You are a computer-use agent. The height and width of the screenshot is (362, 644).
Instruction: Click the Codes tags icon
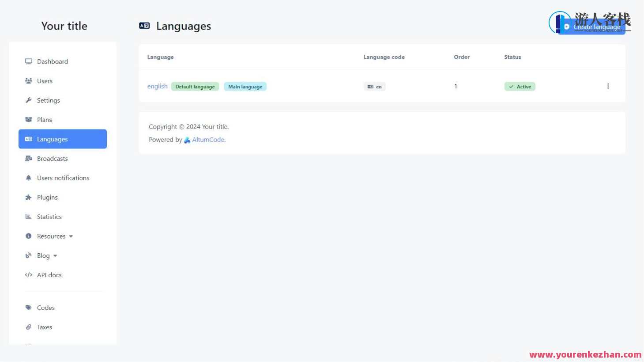(29, 308)
